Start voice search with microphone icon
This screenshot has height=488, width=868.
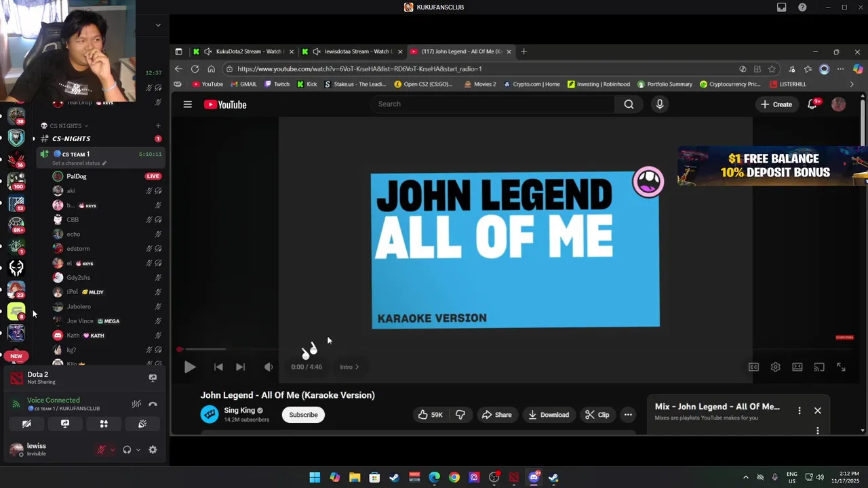[x=660, y=104]
